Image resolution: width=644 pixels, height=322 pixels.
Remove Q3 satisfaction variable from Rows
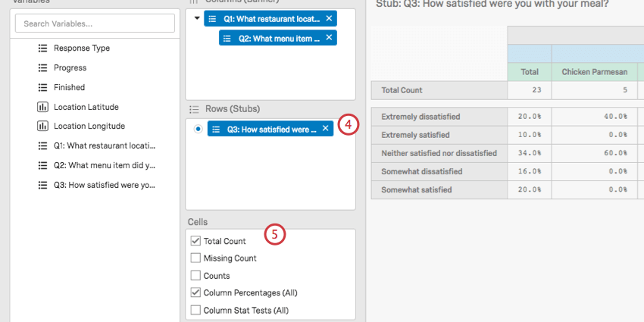(x=326, y=129)
